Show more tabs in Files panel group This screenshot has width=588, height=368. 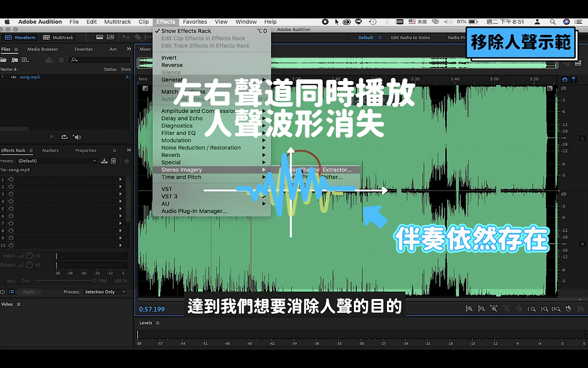tap(129, 49)
